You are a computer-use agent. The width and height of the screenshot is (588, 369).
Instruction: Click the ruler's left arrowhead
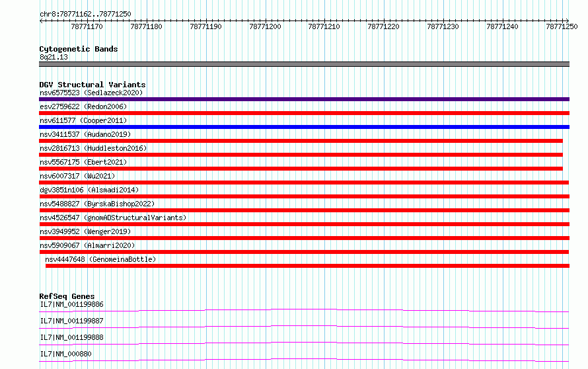point(41,21)
